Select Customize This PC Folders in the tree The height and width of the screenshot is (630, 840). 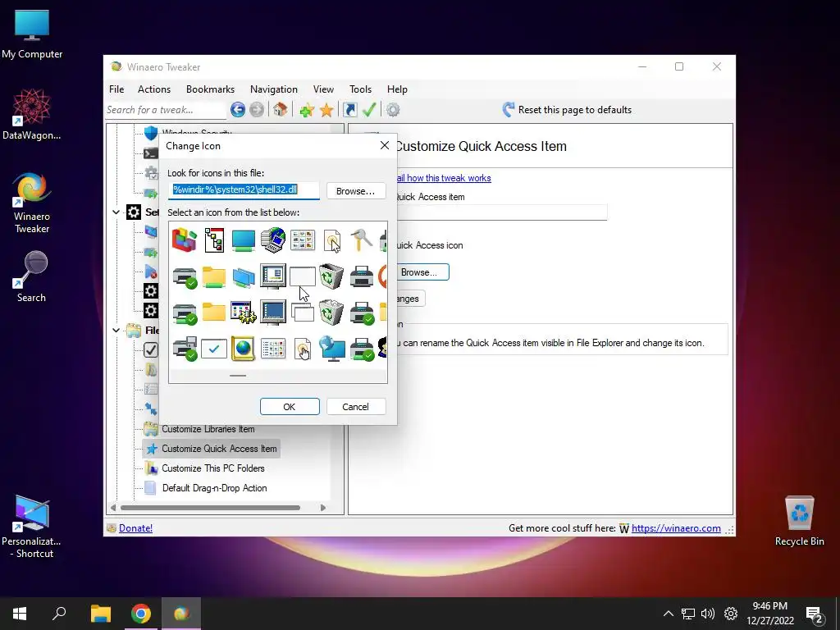click(213, 468)
